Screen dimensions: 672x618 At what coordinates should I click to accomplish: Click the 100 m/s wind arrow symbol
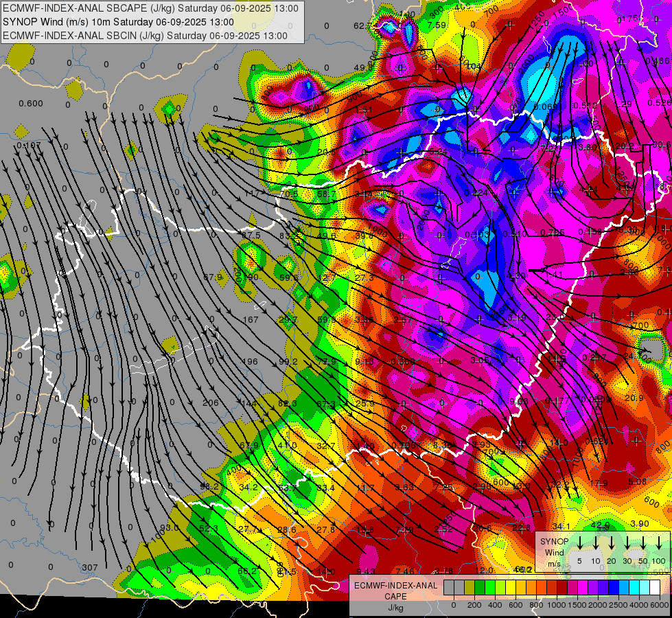659,543
